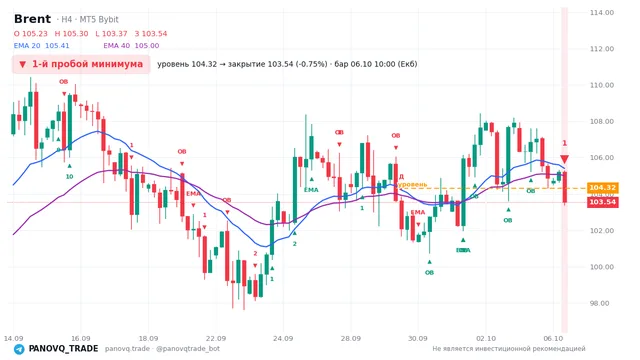The height and width of the screenshot is (360, 640).
Task: Click the 106.00 price axis label
Action: (x=602, y=158)
